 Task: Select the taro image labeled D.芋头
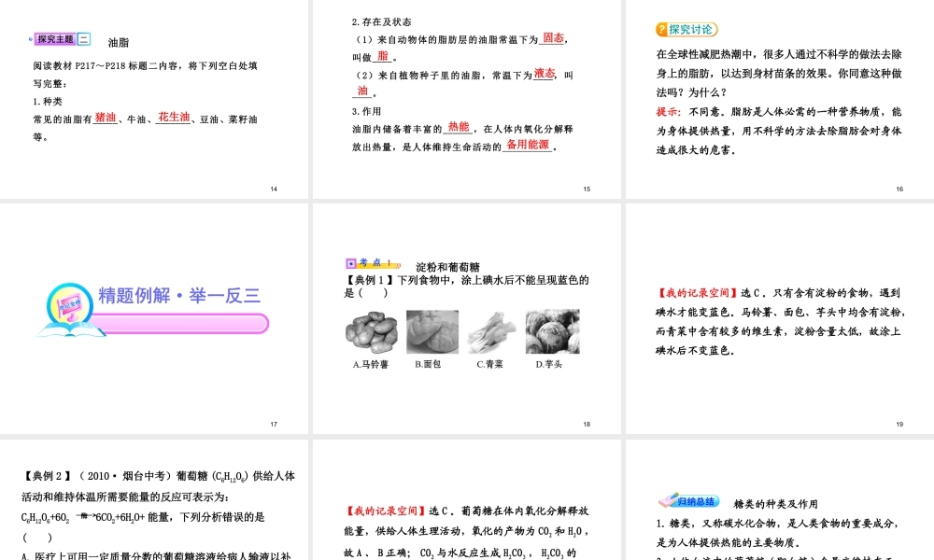tap(552, 331)
